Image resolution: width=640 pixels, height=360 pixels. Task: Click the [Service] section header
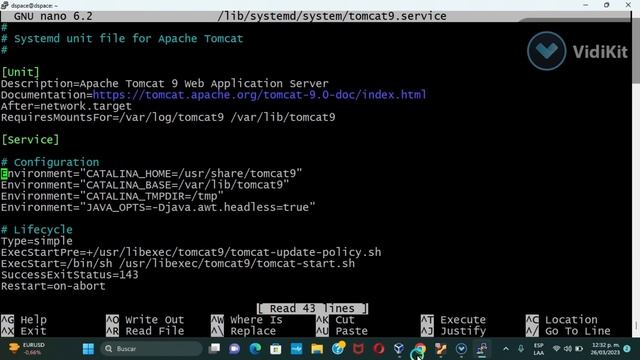tap(30, 140)
